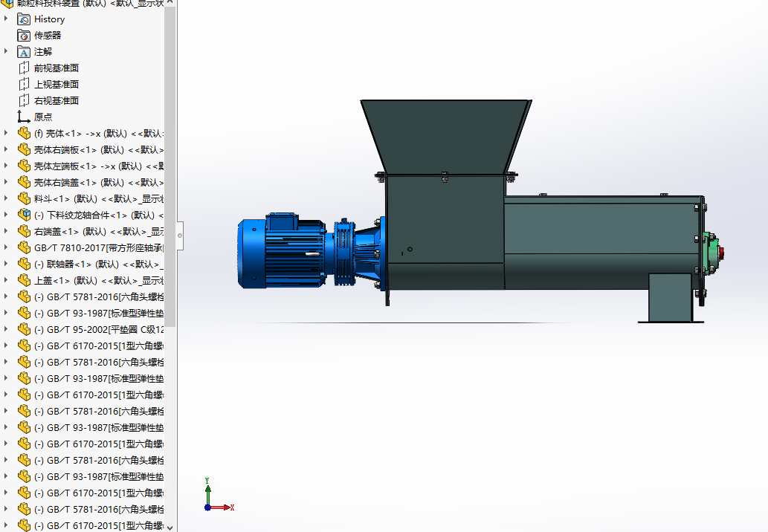Click the part icon for 壳体右端盖<1>

(24, 183)
